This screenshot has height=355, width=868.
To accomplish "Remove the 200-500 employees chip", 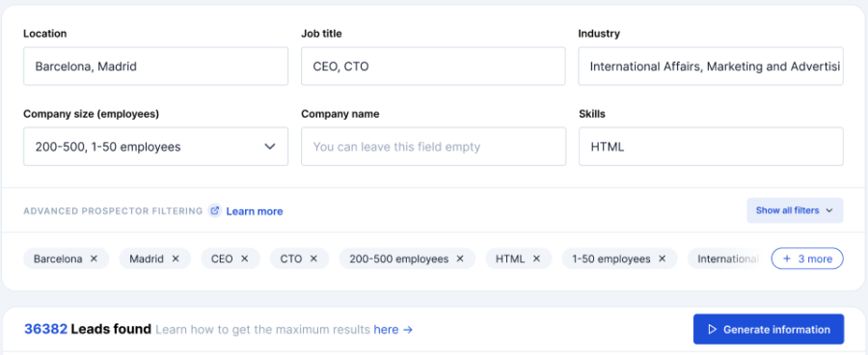I will (x=460, y=259).
